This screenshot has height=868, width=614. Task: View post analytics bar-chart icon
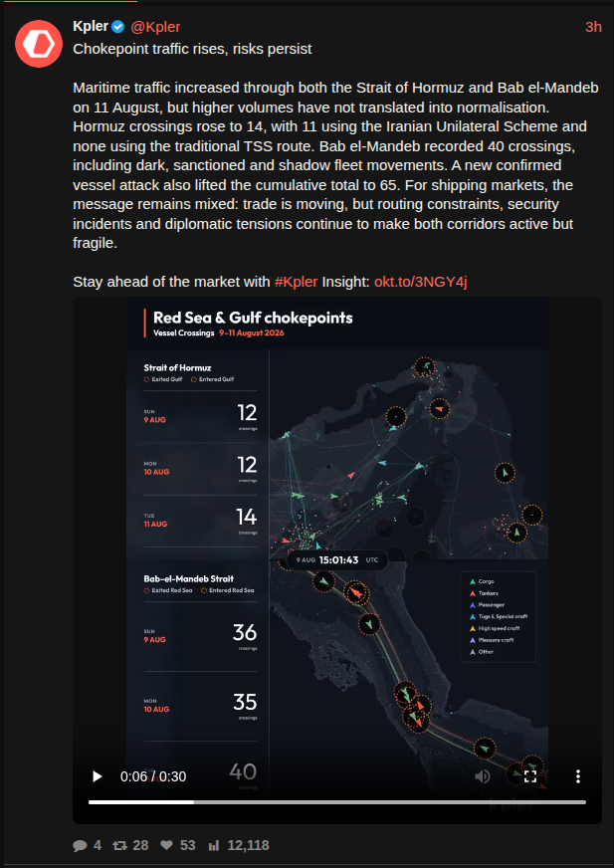tap(214, 845)
